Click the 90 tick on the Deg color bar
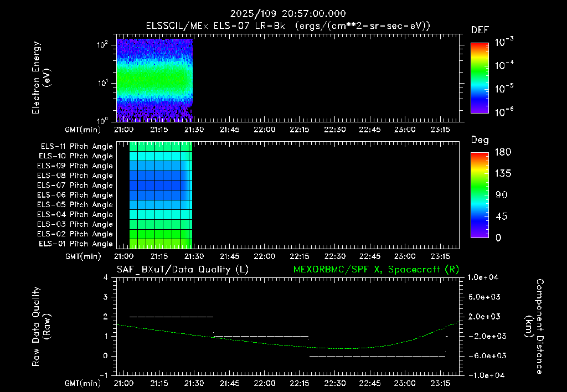 coord(502,195)
